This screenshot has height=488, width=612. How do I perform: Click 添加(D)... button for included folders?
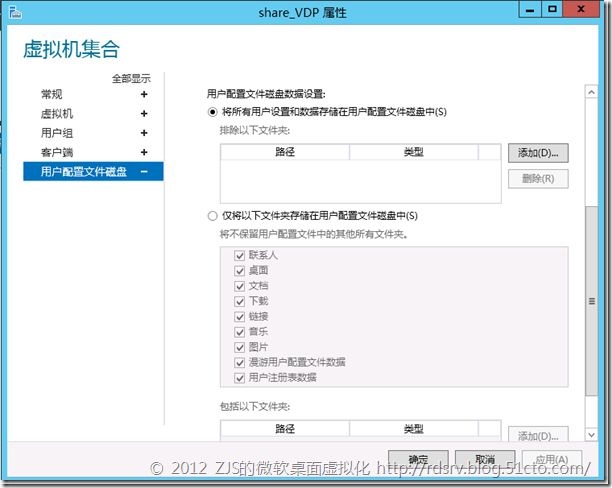pyautogui.click(x=538, y=435)
